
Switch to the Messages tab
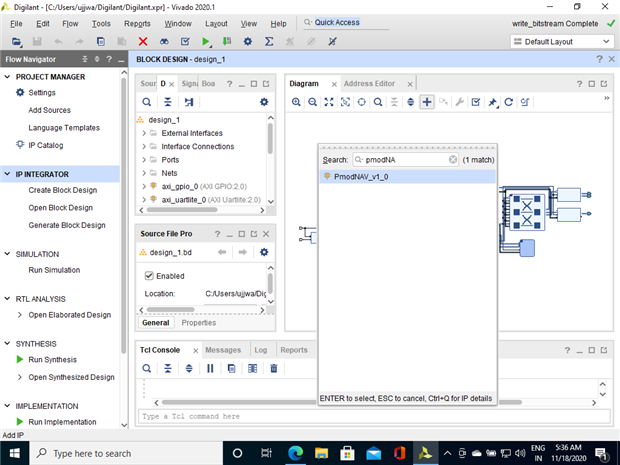(x=223, y=350)
